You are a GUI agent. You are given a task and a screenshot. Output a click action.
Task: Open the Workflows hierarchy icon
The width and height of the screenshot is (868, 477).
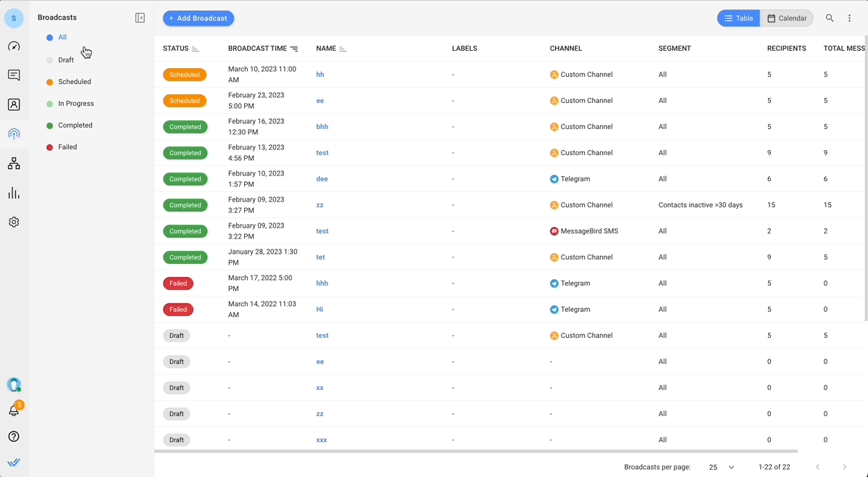(x=14, y=164)
